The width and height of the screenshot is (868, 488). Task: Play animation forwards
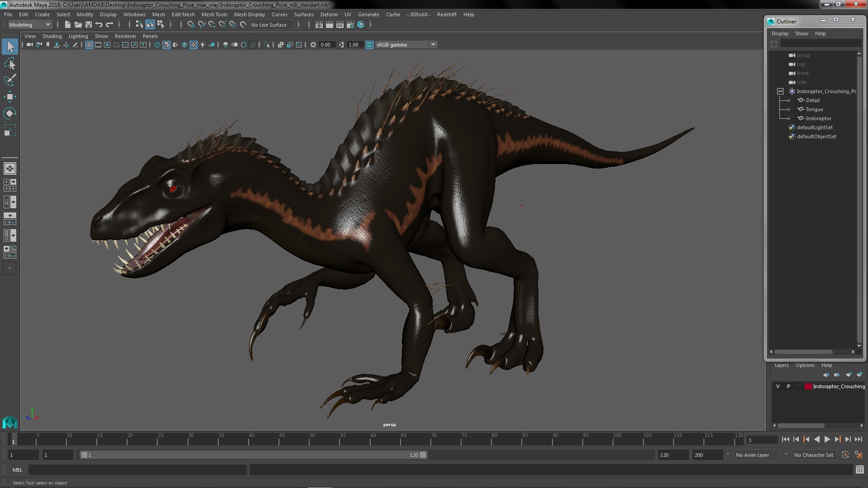coord(827,439)
